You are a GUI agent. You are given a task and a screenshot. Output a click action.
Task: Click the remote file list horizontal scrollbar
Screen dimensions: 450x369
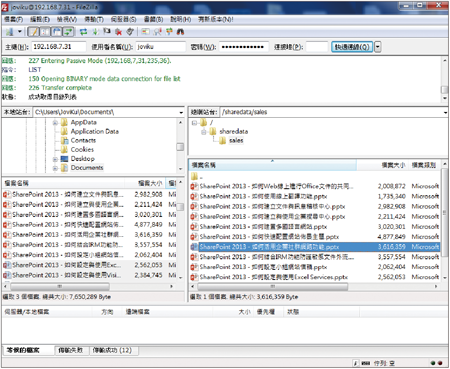pyautogui.click(x=314, y=286)
